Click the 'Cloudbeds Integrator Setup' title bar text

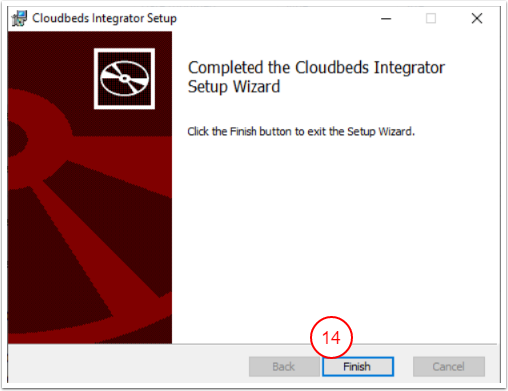104,18
